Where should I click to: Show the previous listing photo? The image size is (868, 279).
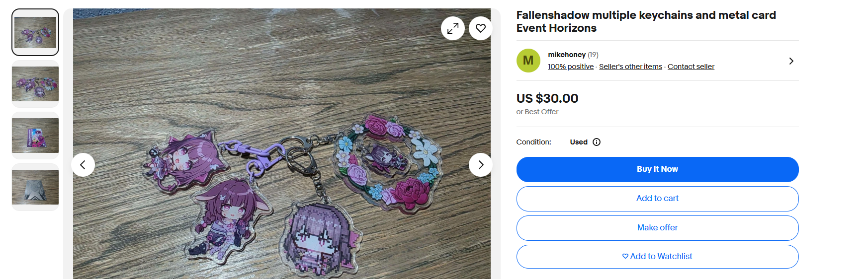point(83,165)
